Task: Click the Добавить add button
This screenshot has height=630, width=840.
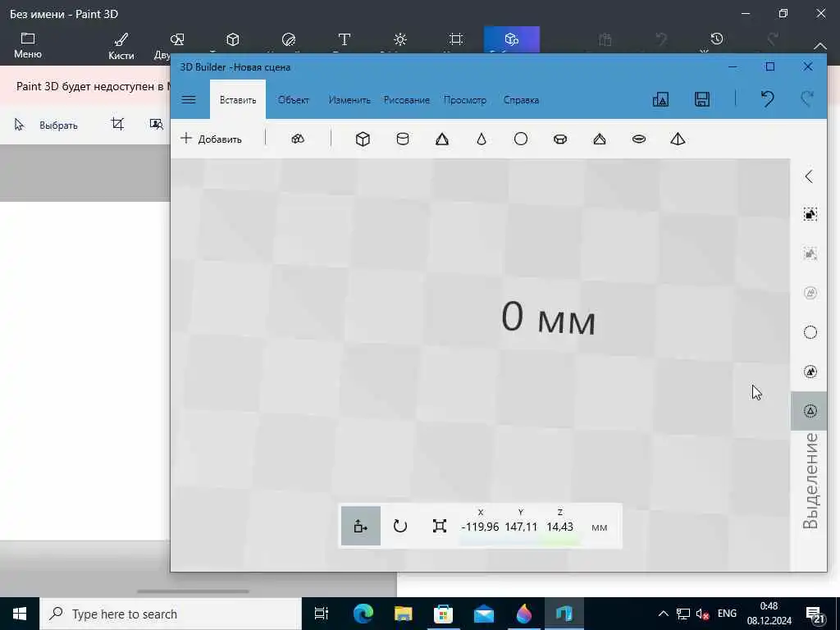Action: tap(211, 139)
